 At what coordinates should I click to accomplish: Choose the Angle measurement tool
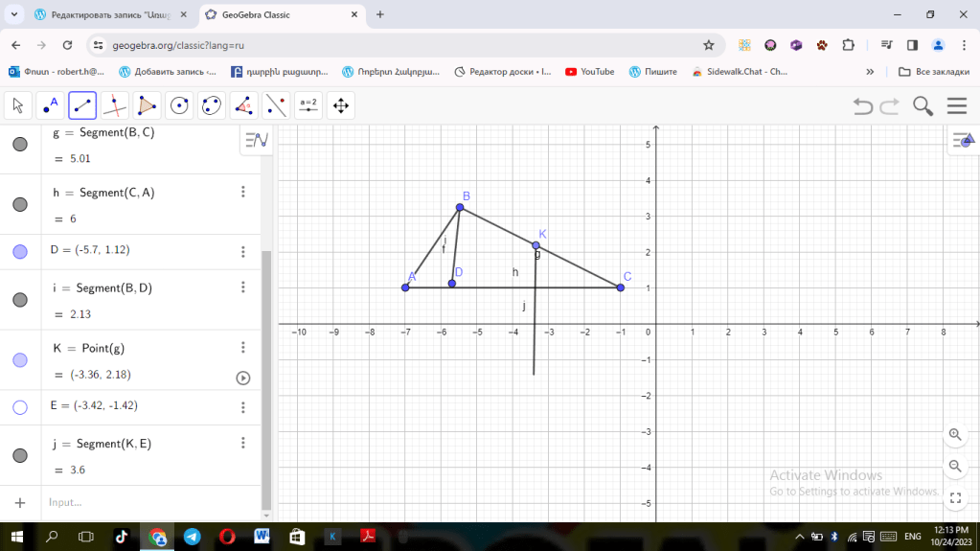tap(243, 105)
